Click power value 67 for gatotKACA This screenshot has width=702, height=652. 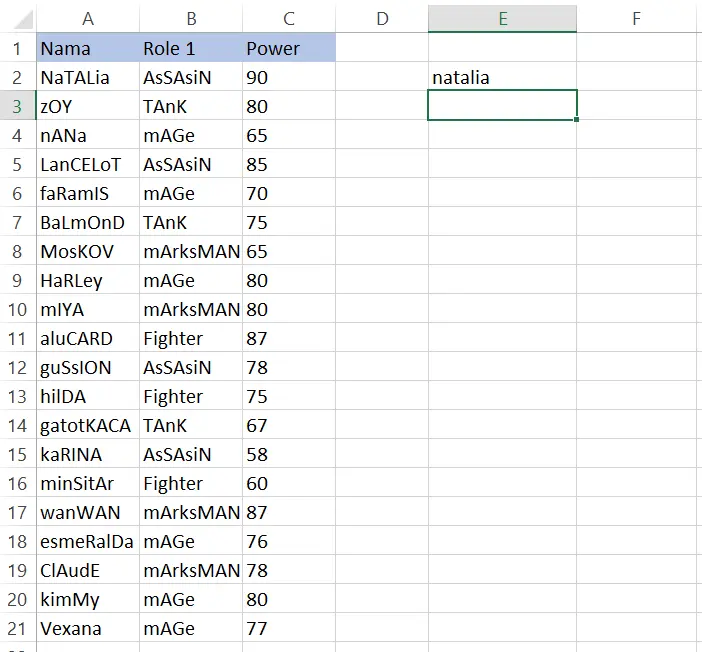(289, 425)
